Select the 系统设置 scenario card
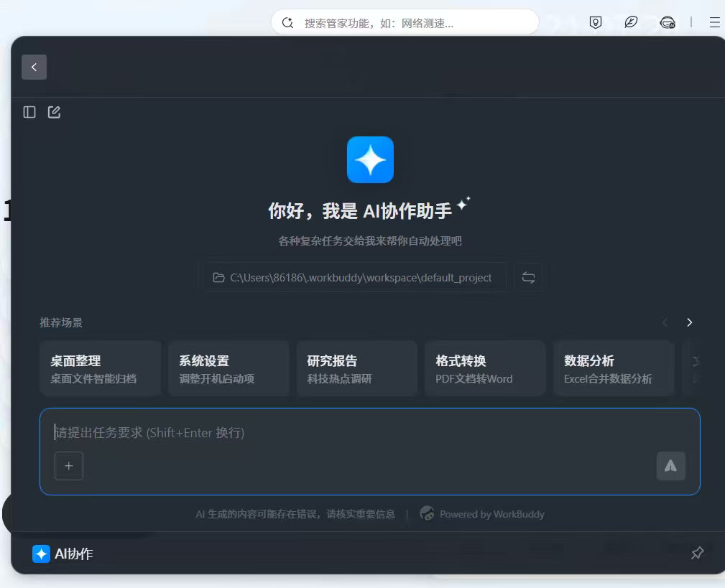Screen dimensions: 725x588 pyautogui.click(x=228, y=369)
